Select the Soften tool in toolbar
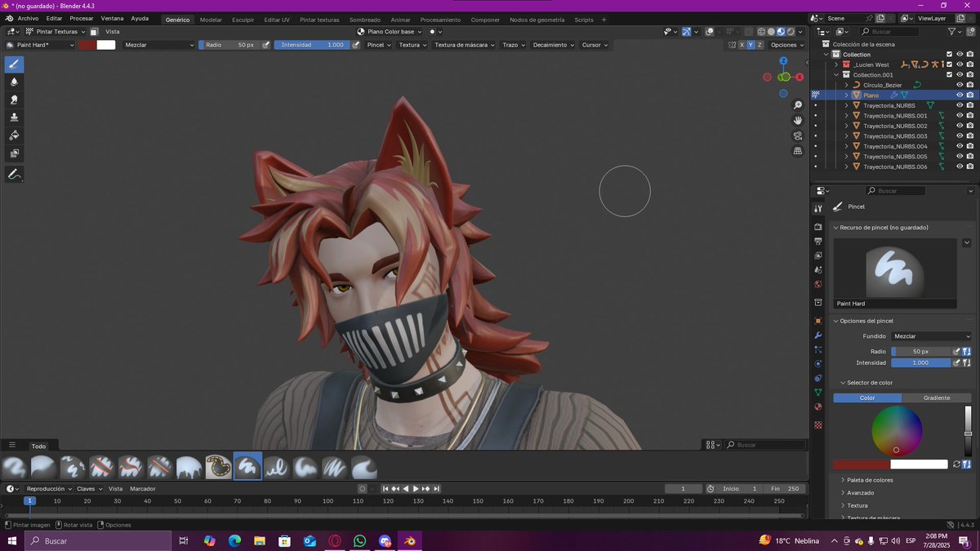The width and height of the screenshot is (980, 551). (14, 82)
